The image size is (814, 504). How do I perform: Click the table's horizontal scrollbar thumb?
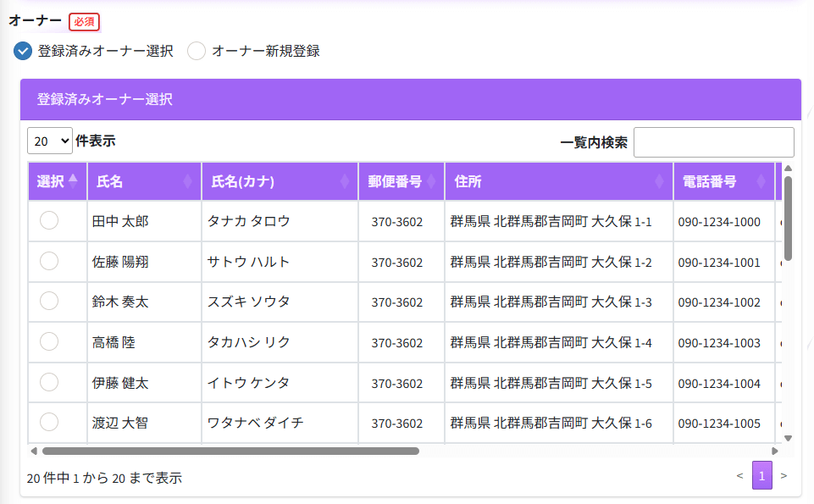point(230,451)
